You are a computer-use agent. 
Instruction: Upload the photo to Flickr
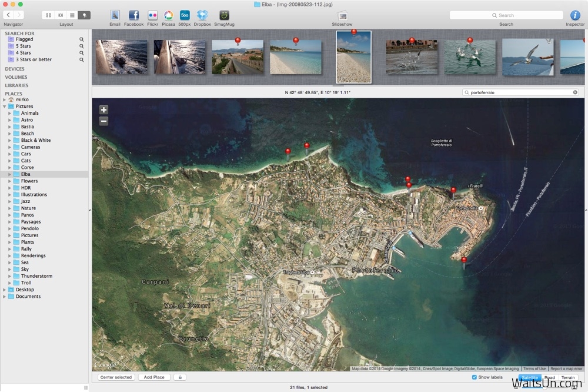152,16
